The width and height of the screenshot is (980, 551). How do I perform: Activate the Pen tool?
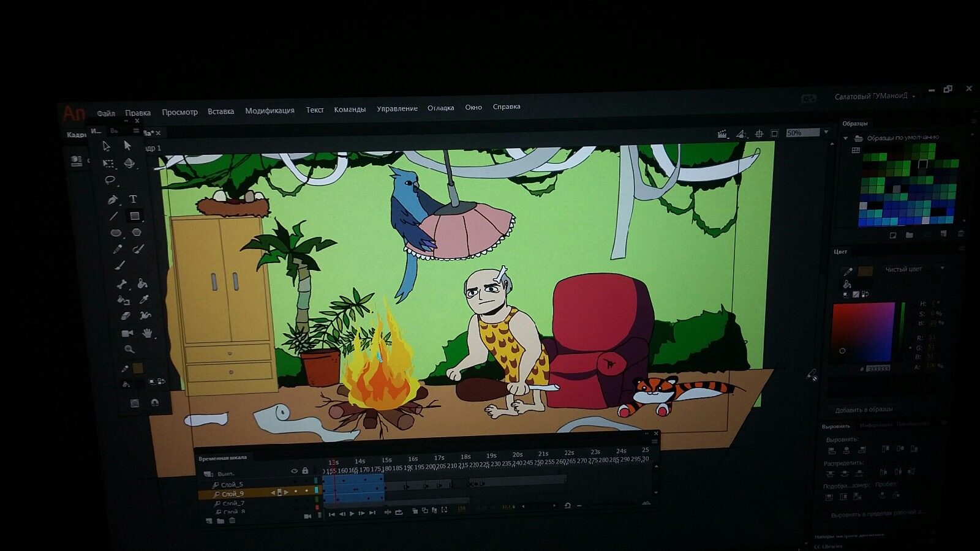(112, 200)
